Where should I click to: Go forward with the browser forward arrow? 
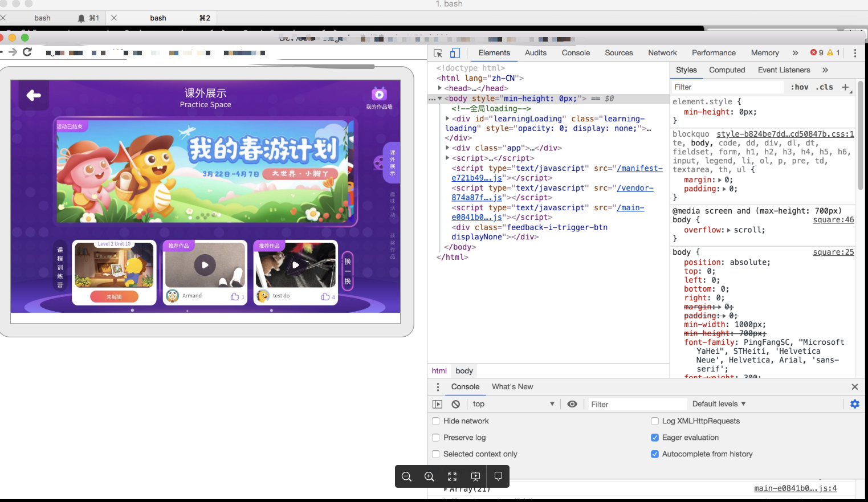(x=13, y=52)
